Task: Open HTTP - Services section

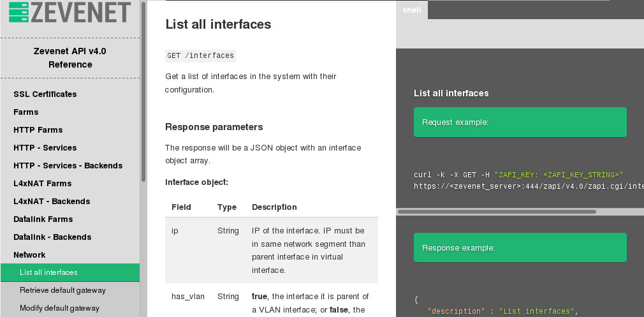Action: pyautogui.click(x=45, y=148)
